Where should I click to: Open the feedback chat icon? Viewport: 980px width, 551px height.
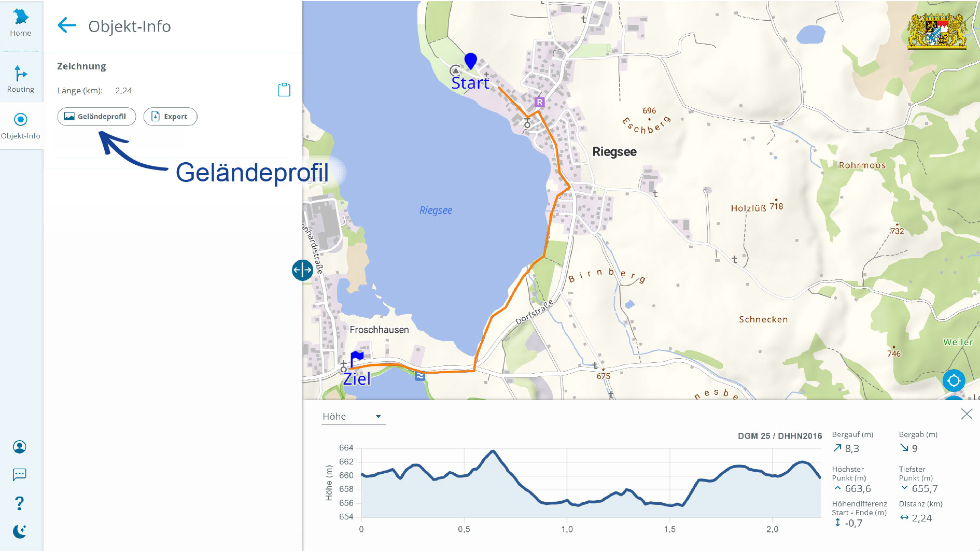(20, 474)
